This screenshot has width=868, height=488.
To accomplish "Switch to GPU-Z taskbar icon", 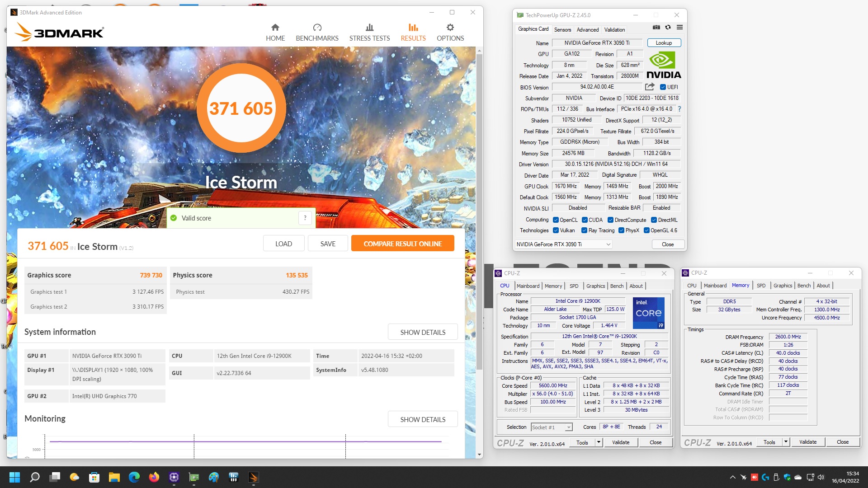I will pos(194,477).
